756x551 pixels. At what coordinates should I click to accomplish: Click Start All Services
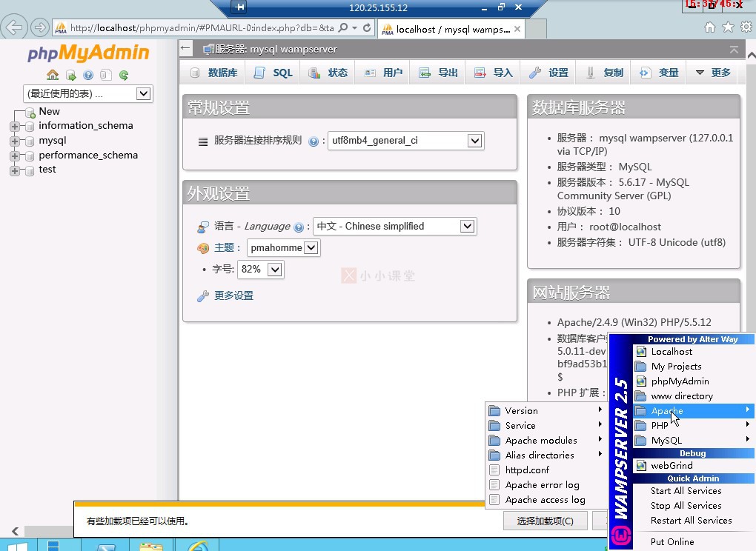(x=693, y=491)
